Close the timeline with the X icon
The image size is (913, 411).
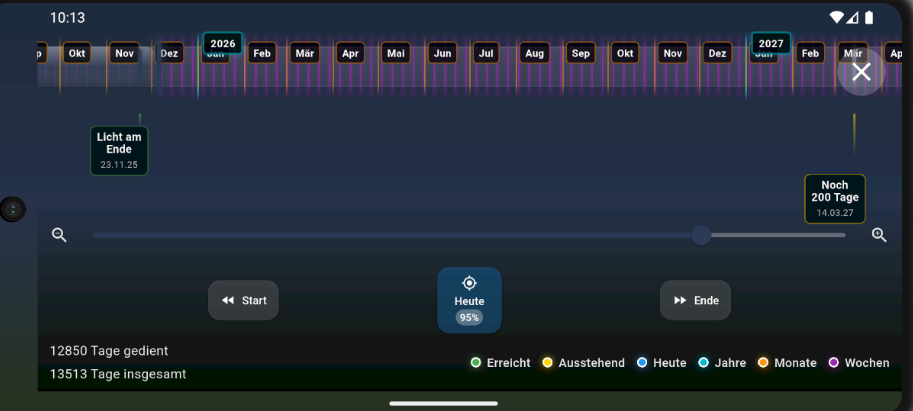coord(861,72)
